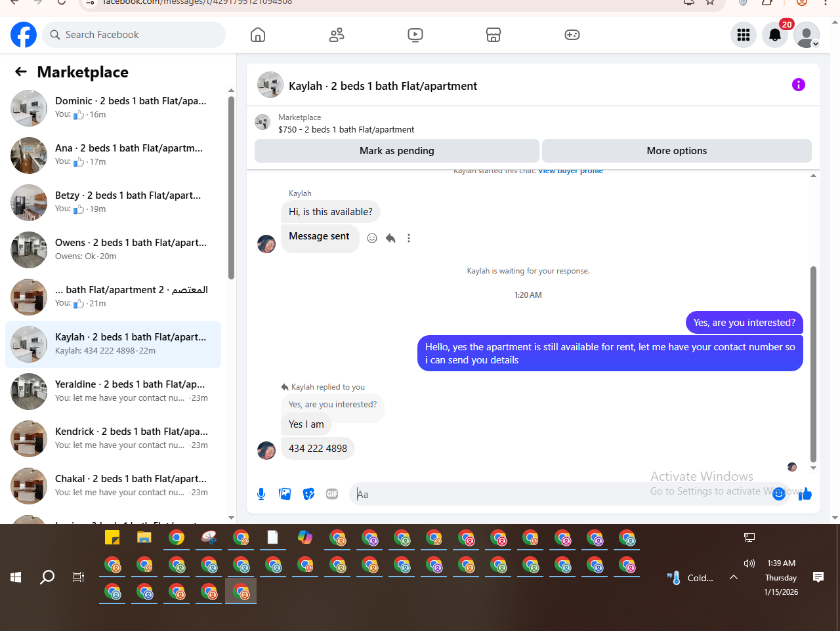Click the 'Hi, is this available?' message
The height and width of the screenshot is (631, 840).
click(331, 212)
